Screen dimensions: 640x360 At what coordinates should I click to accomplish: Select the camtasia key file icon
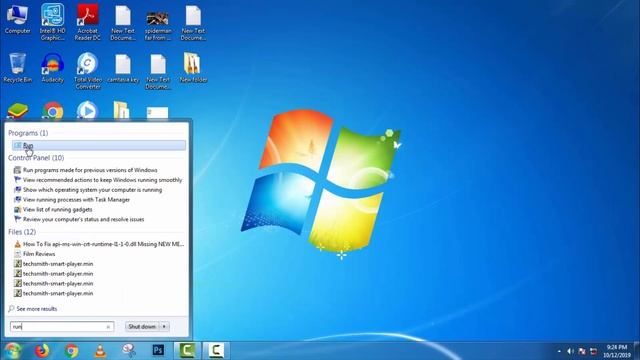(x=123, y=68)
